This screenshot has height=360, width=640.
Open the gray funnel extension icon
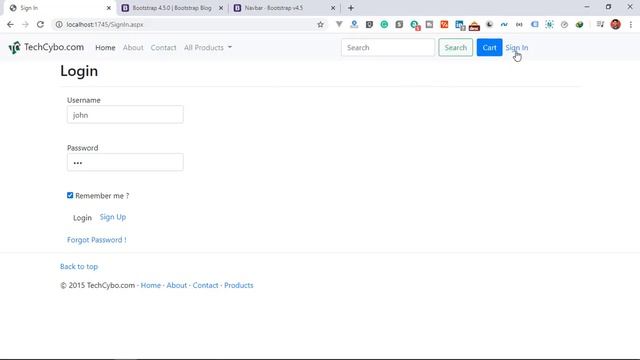click(x=339, y=24)
